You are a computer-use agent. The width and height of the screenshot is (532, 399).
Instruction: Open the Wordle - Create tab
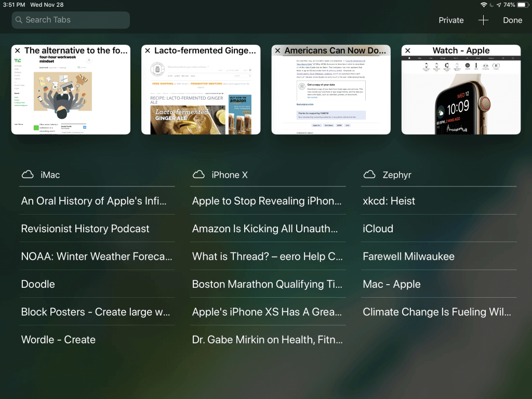97,340
